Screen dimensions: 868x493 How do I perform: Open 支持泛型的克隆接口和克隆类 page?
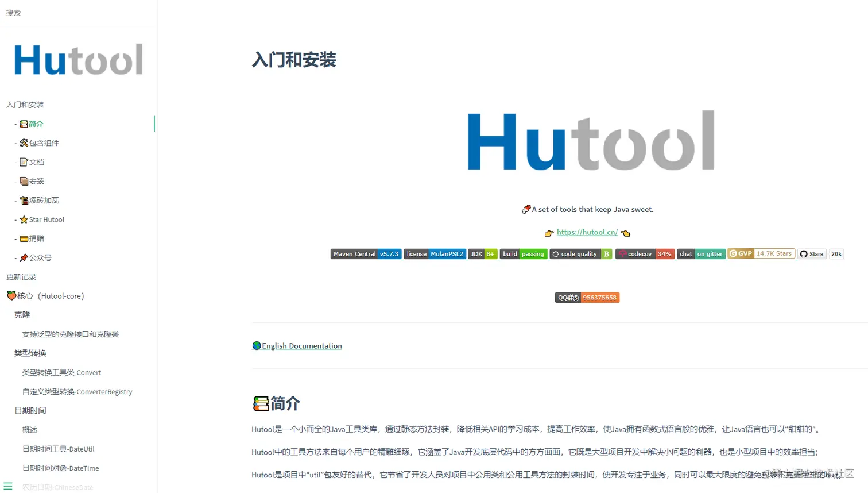click(x=71, y=334)
